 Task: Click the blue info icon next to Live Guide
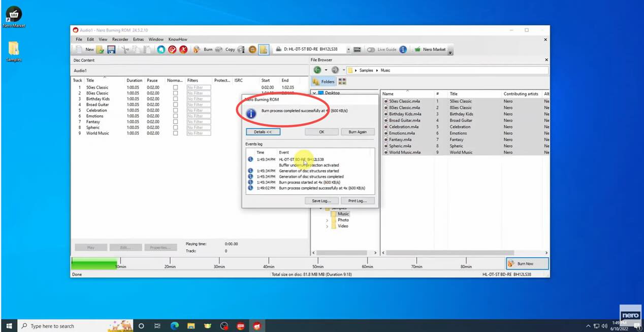pos(403,49)
